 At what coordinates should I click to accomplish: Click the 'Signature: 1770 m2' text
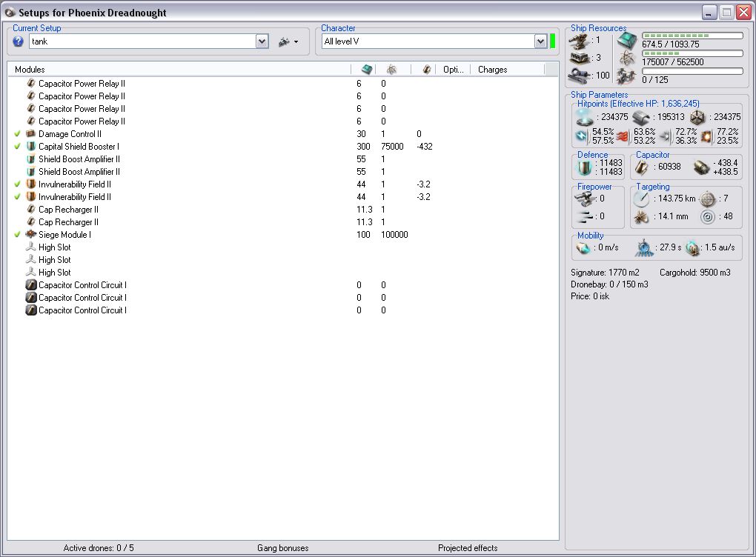[605, 273]
